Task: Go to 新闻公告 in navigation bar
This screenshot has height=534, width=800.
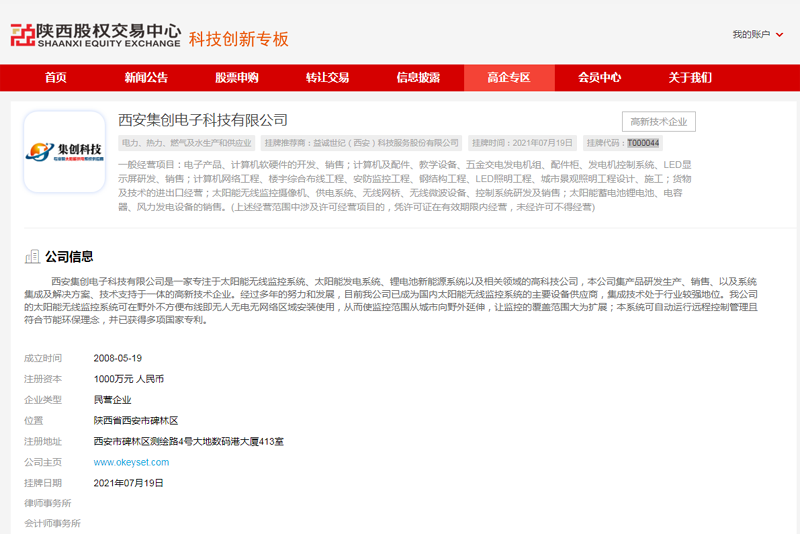Action: click(x=146, y=78)
